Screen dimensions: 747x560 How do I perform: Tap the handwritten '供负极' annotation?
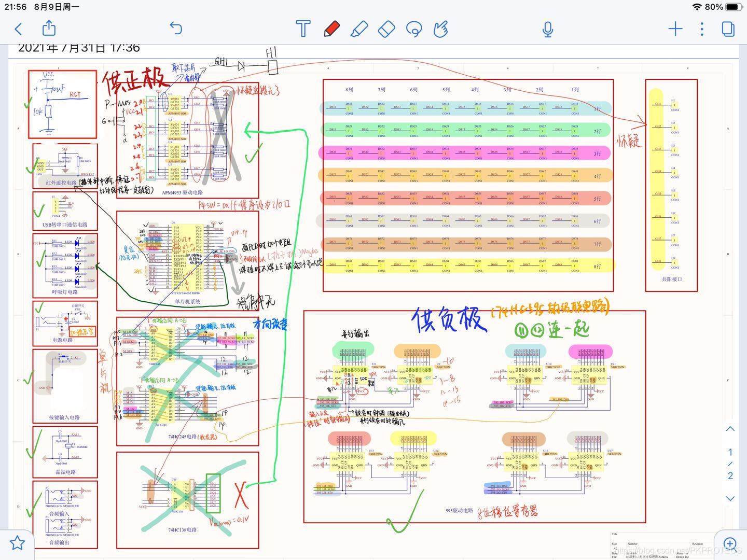(450, 320)
